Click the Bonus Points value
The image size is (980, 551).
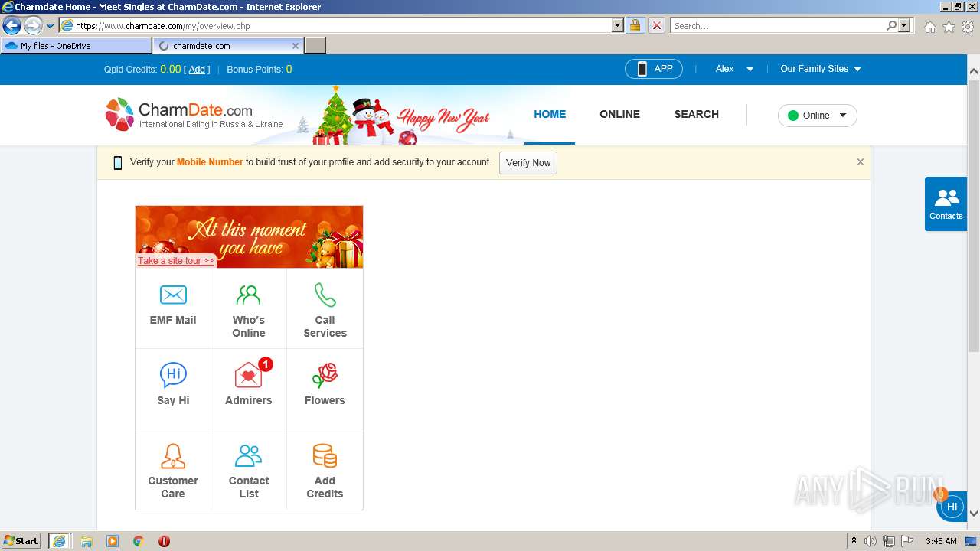point(289,70)
